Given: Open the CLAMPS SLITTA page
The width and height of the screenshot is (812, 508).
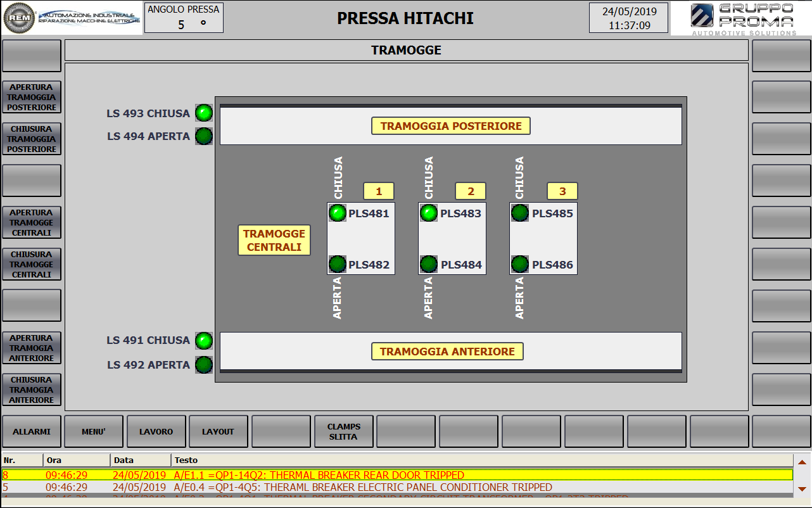Looking at the screenshot, I should coord(344,431).
